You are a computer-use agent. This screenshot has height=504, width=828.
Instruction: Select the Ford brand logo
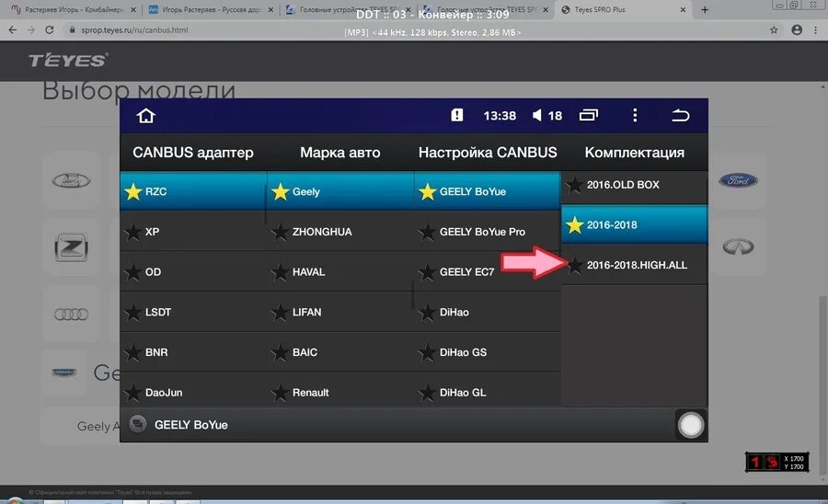click(x=738, y=180)
